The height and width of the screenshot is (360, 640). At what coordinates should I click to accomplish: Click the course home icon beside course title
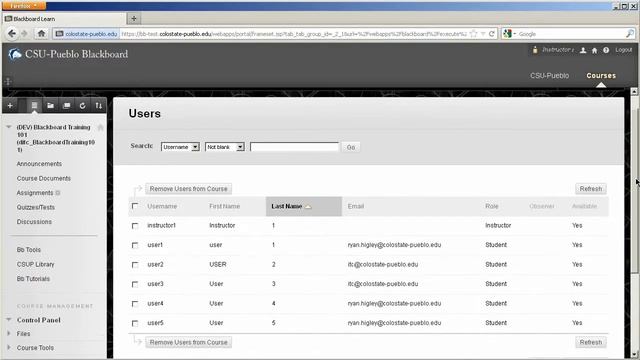tap(100, 127)
